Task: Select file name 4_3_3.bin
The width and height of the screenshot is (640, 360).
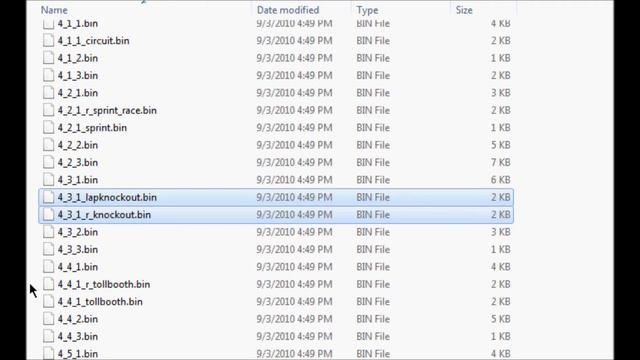Action: tap(78, 249)
